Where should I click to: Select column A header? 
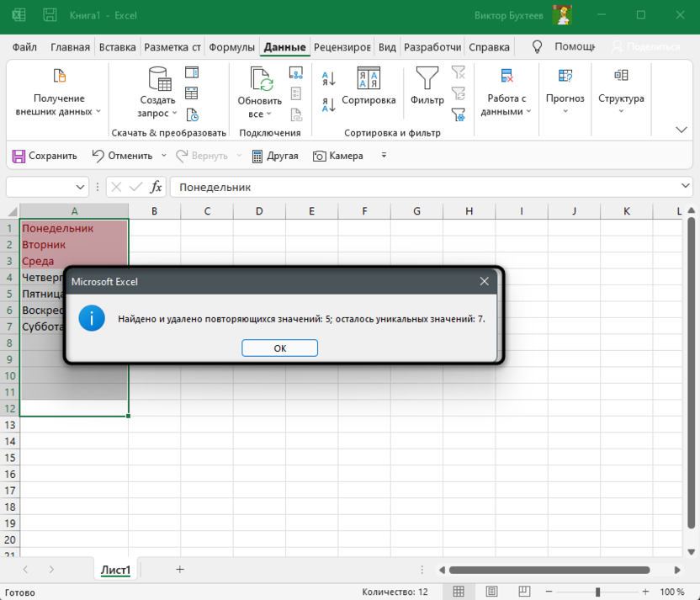[x=74, y=211]
